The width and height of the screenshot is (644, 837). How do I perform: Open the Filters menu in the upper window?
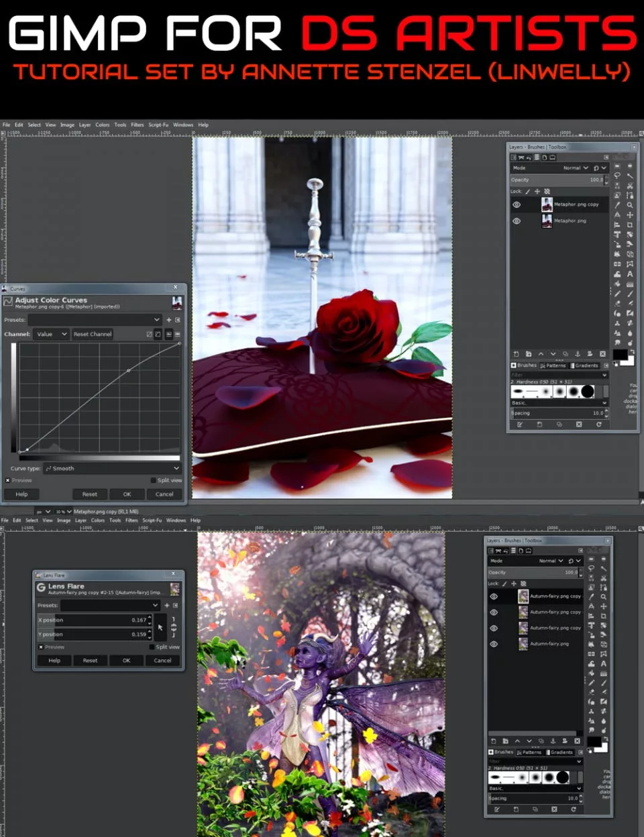137,125
